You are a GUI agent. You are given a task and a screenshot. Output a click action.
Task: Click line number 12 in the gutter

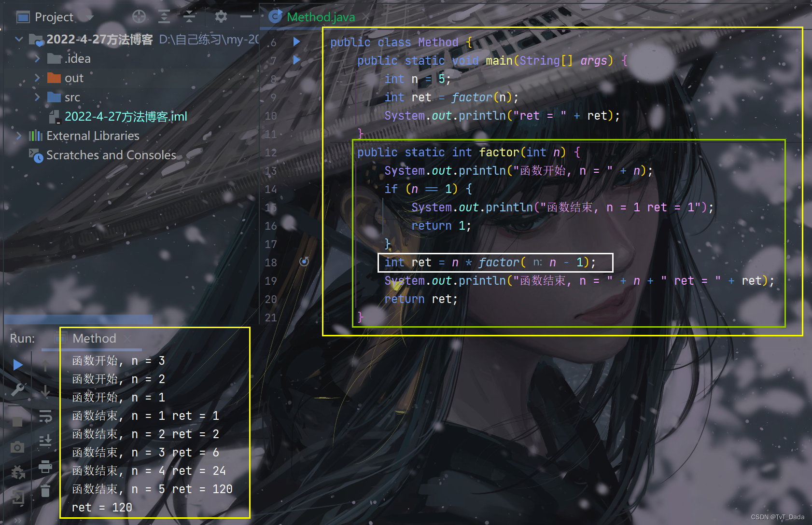(271, 152)
